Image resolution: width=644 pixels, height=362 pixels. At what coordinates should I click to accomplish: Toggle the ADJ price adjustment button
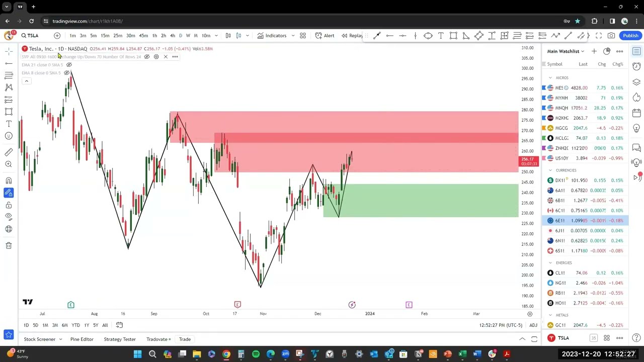[533, 325]
